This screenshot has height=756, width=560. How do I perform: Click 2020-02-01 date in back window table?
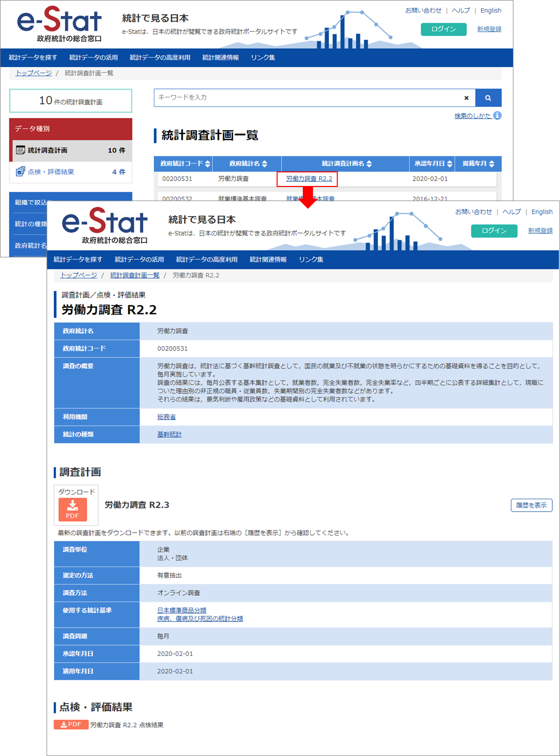[430, 179]
